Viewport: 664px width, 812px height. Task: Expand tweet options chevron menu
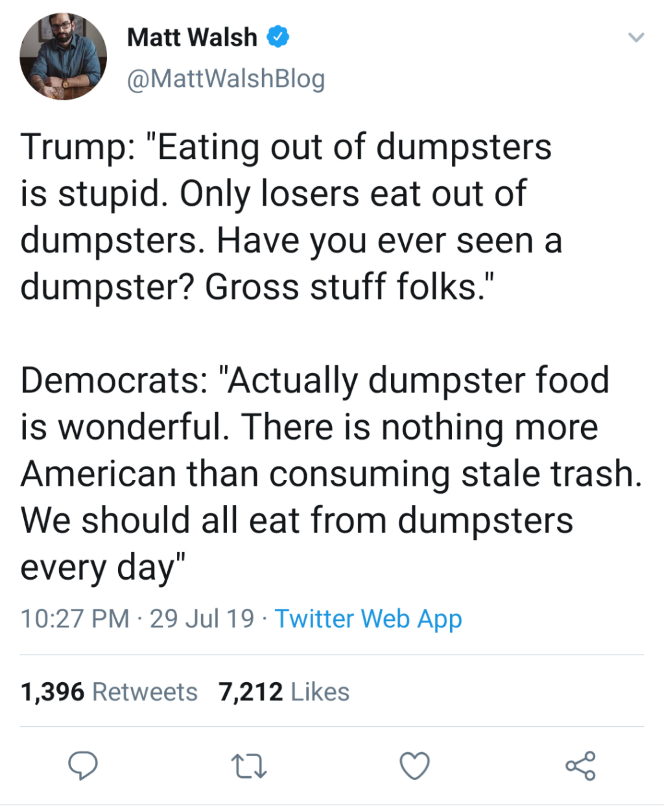pos(636,37)
